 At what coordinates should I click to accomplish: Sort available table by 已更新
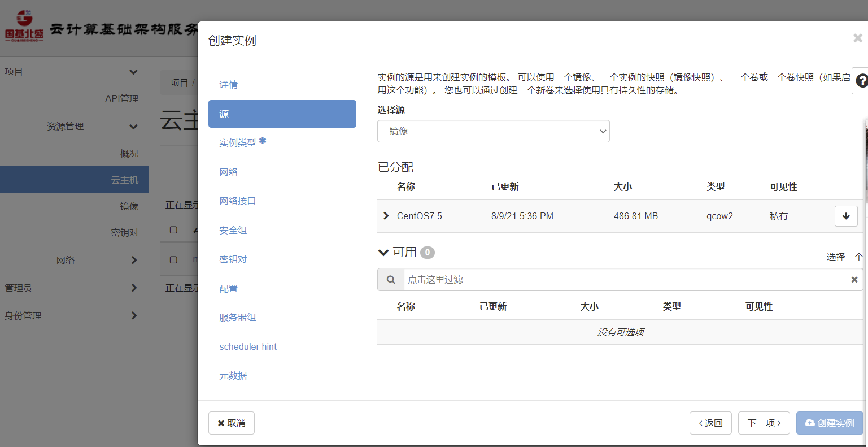click(x=493, y=306)
